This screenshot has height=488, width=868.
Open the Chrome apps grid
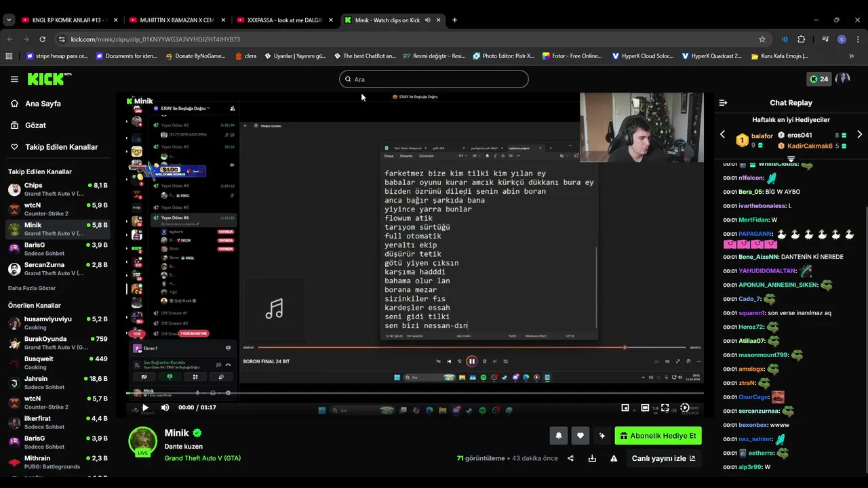(9, 56)
